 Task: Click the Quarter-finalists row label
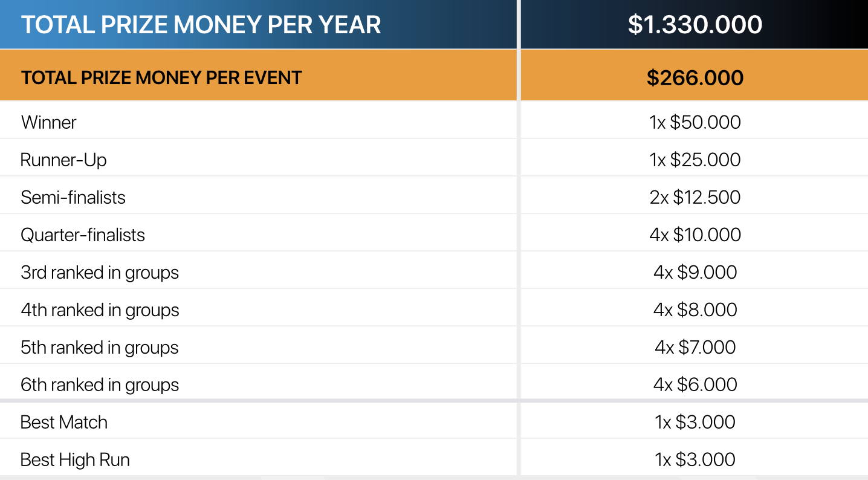[x=83, y=235]
